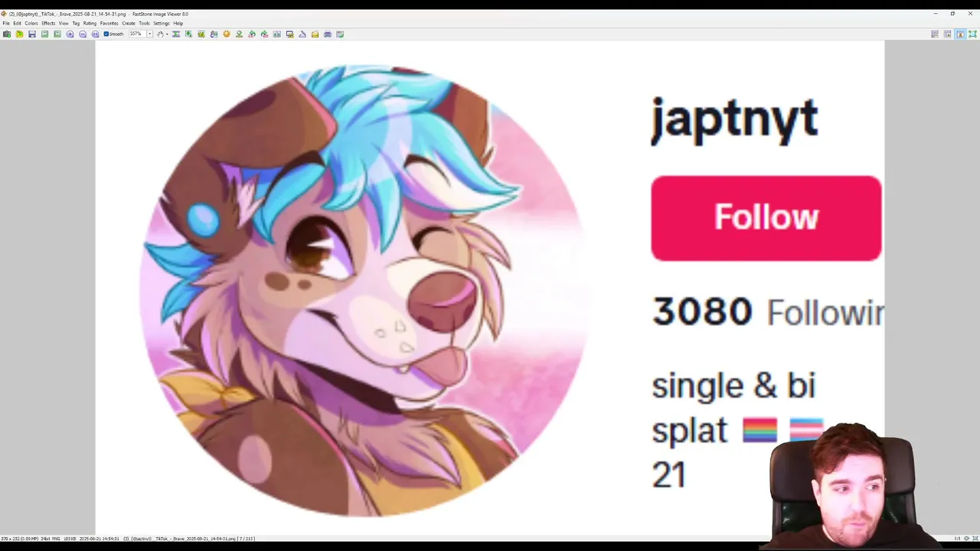This screenshot has width=980, height=551.
Task: Click the zoom percentage field showing 557%
Action: pos(137,34)
